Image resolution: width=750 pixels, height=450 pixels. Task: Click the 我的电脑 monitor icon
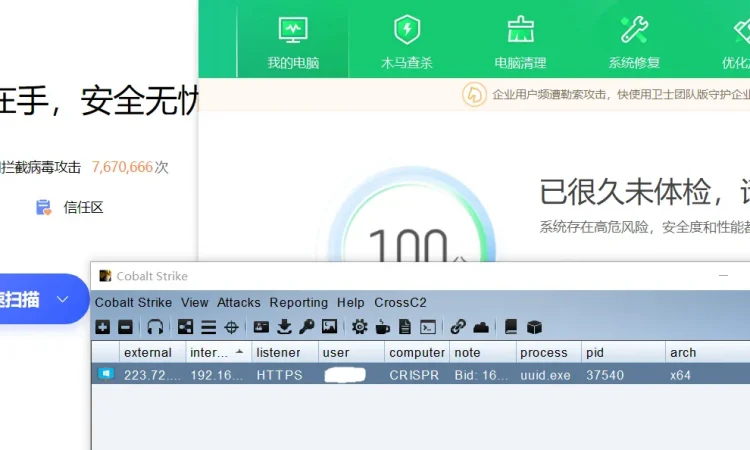tap(293, 30)
